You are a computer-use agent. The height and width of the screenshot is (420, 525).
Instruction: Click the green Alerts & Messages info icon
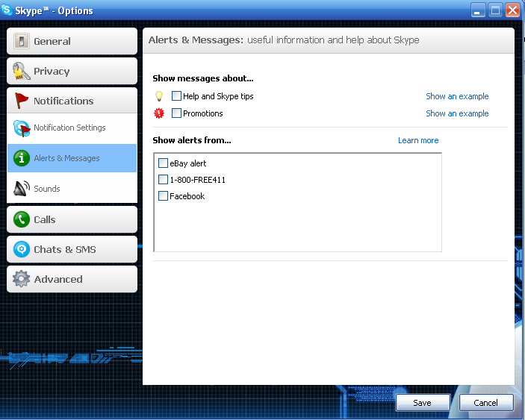tap(22, 158)
